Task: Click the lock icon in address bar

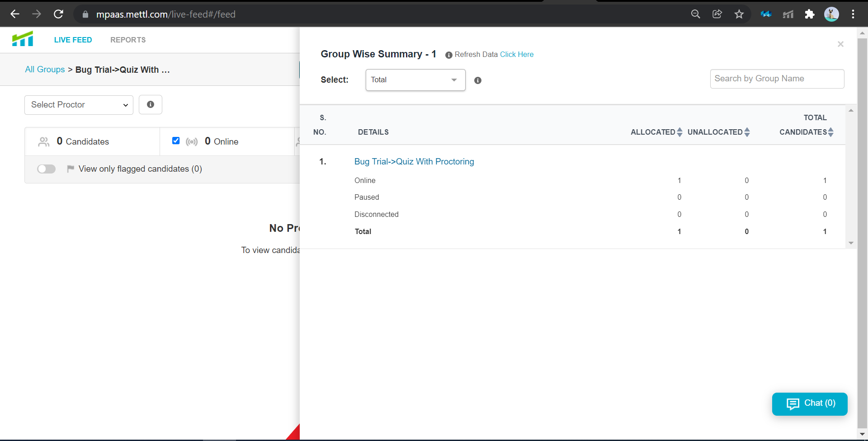Action: (x=85, y=14)
